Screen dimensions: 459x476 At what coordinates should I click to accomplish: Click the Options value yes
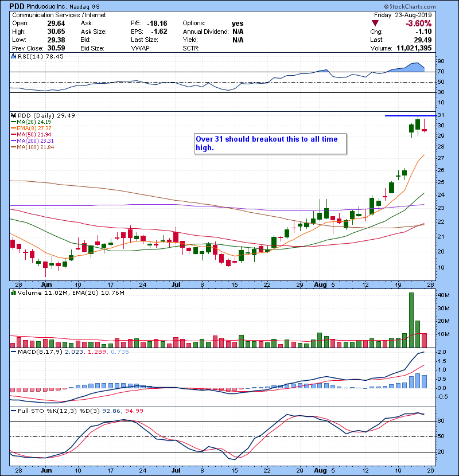click(x=238, y=24)
